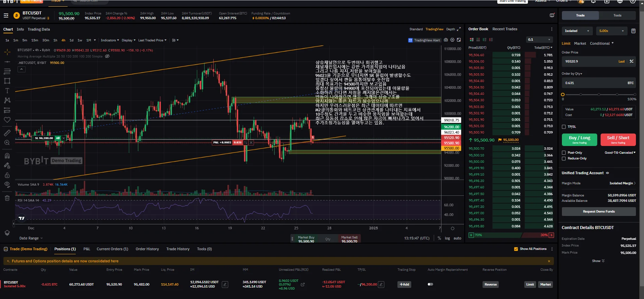This screenshot has height=299, width=644.
Task: Open the order book options kebab menu
Action: [x=552, y=29]
